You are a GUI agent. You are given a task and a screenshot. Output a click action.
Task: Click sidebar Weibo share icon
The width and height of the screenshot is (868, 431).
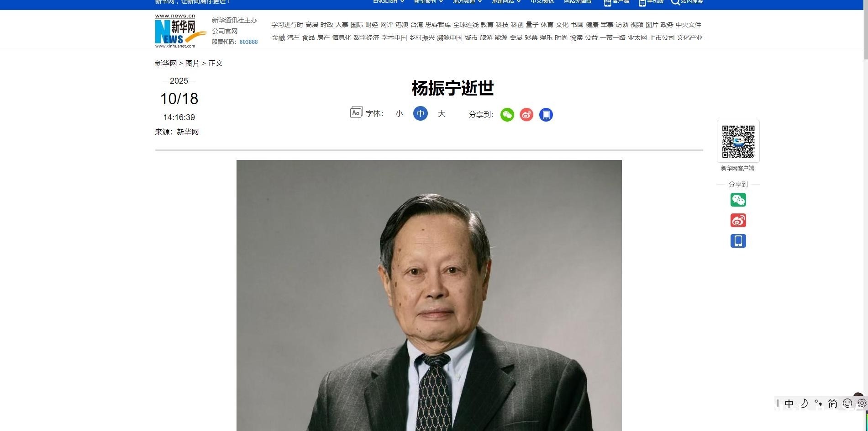pos(738,220)
